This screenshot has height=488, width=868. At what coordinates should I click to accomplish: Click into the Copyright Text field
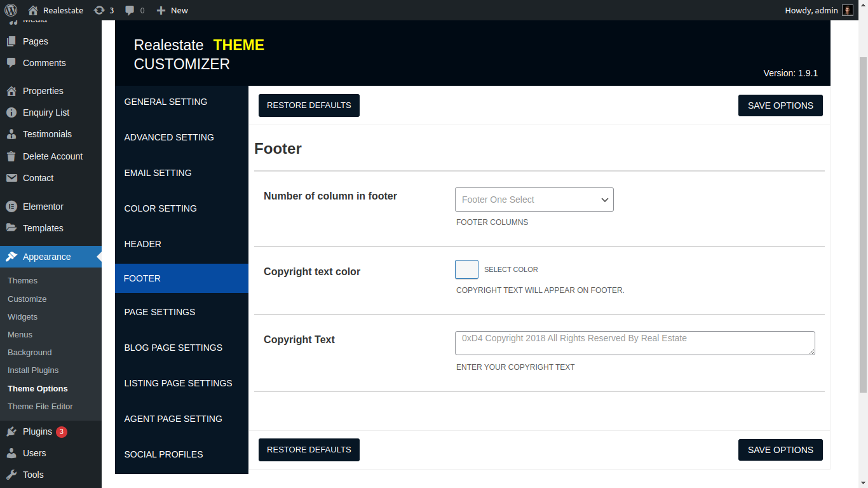(x=634, y=343)
